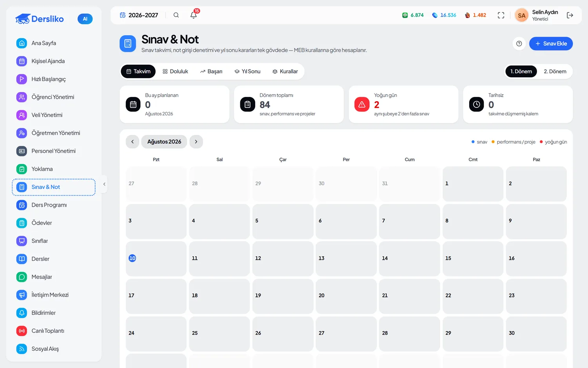This screenshot has height=368, width=588.
Task: Switch to the Yıl Sonu tab
Action: click(247, 71)
